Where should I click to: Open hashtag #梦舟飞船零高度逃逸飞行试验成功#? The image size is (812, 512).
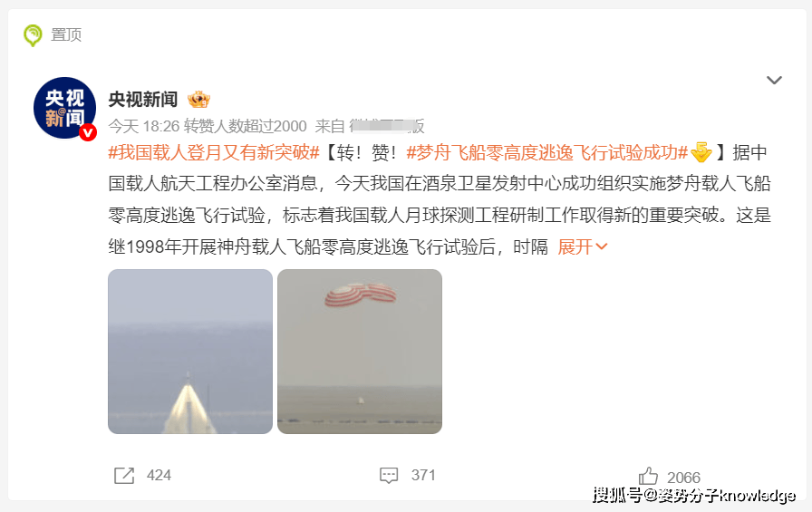click(x=546, y=152)
